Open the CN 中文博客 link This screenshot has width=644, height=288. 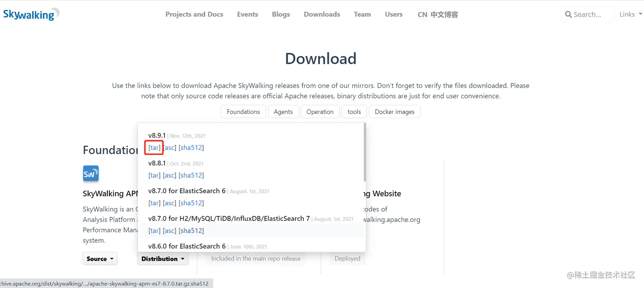point(438,14)
